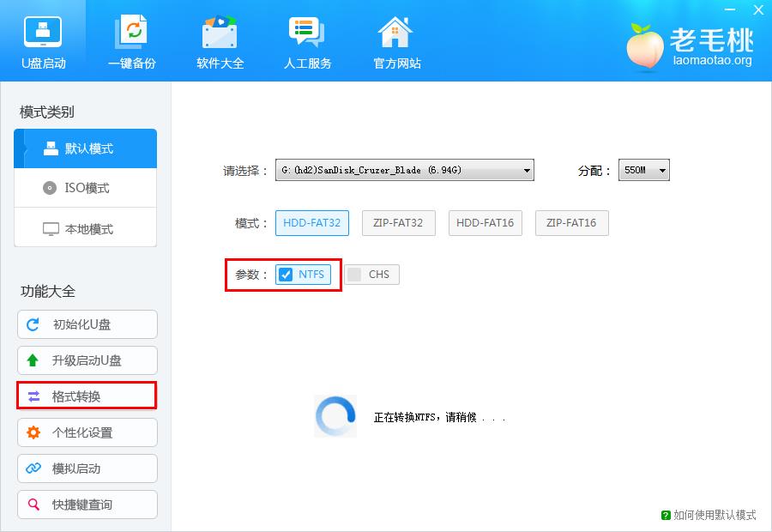
Task: Open the 个性化设置 personalization settings
Action: [87, 432]
